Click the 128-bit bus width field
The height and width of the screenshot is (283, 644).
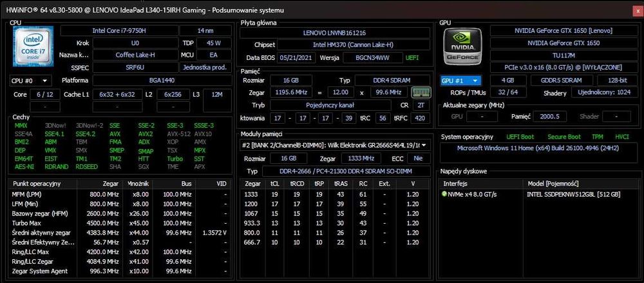(617, 81)
